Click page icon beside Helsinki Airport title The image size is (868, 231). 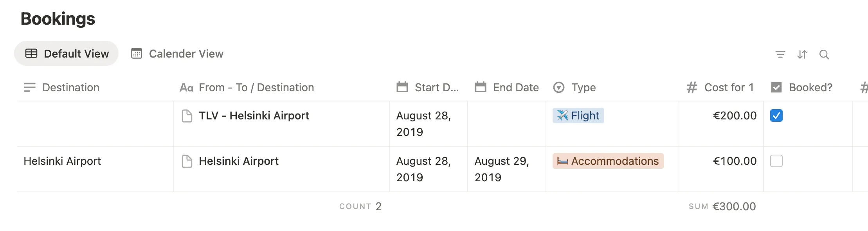(x=187, y=161)
